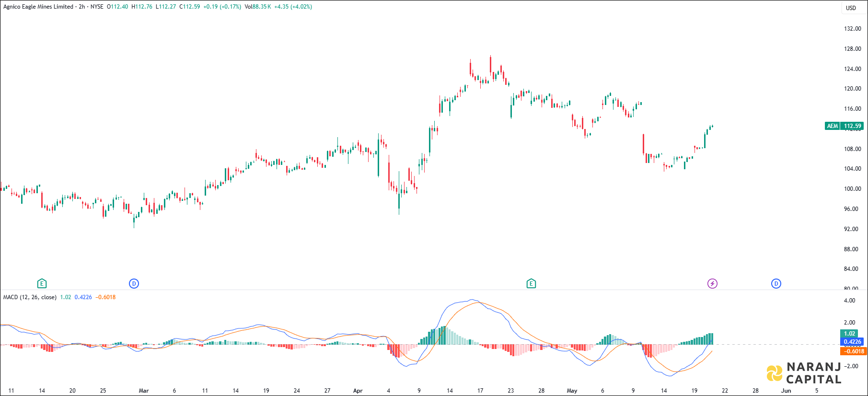Click the blue 0.4226 MACD value in legend
Viewport: 868px width, 396px height.
click(x=83, y=297)
